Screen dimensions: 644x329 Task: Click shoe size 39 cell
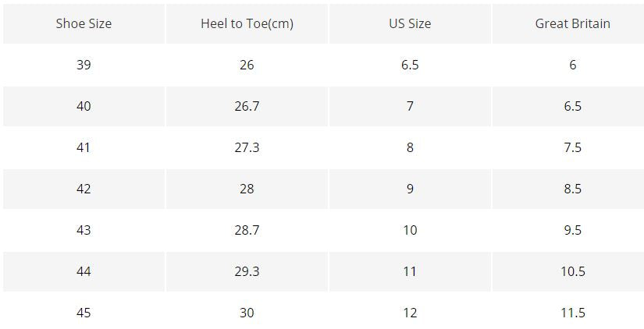[84, 65]
